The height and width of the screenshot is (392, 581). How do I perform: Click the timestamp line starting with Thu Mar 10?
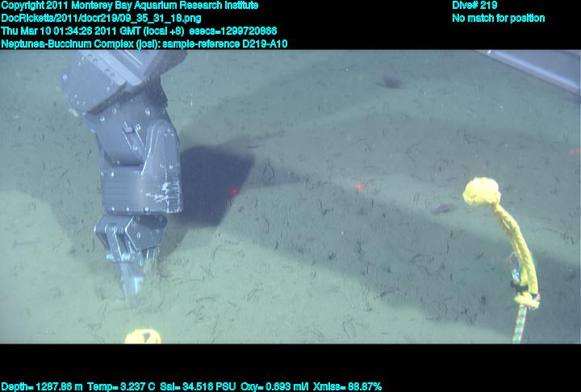tap(139, 31)
